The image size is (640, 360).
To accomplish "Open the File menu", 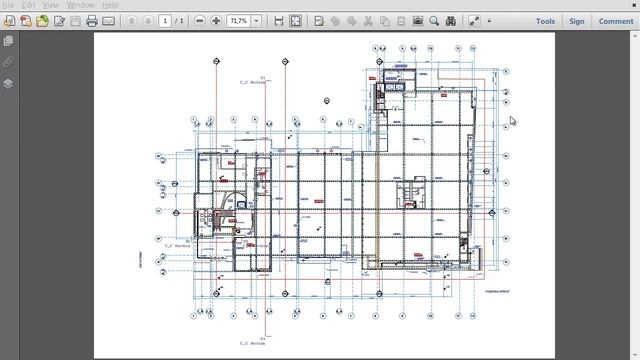I will coord(8,5).
